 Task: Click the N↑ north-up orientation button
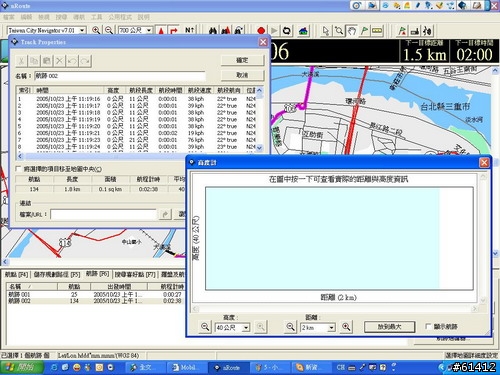189,30
